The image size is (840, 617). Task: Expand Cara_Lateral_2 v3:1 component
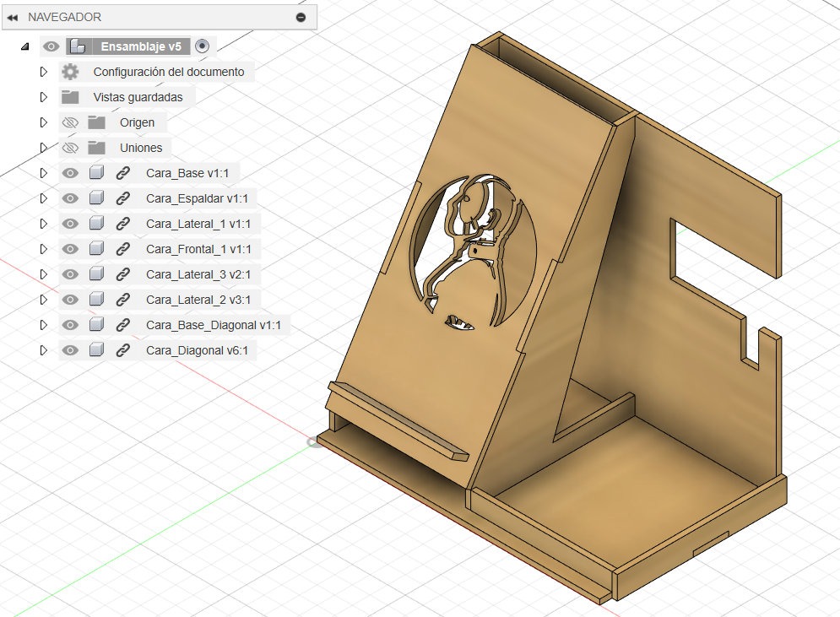pyautogui.click(x=44, y=300)
